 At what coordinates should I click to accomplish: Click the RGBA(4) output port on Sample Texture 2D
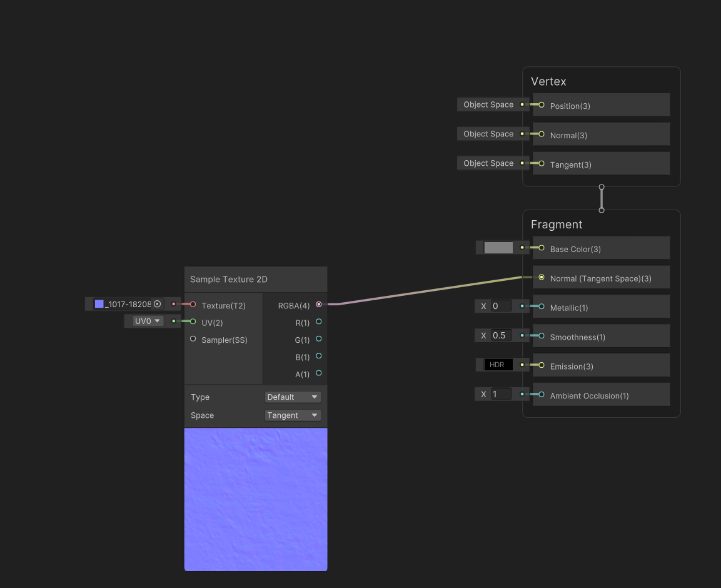[x=318, y=305]
